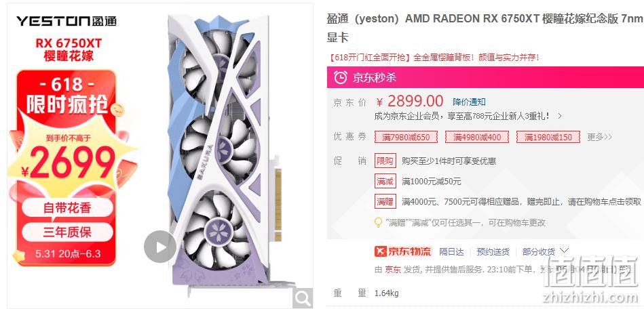Open the 预约送货 delivery link

[x=493, y=251]
